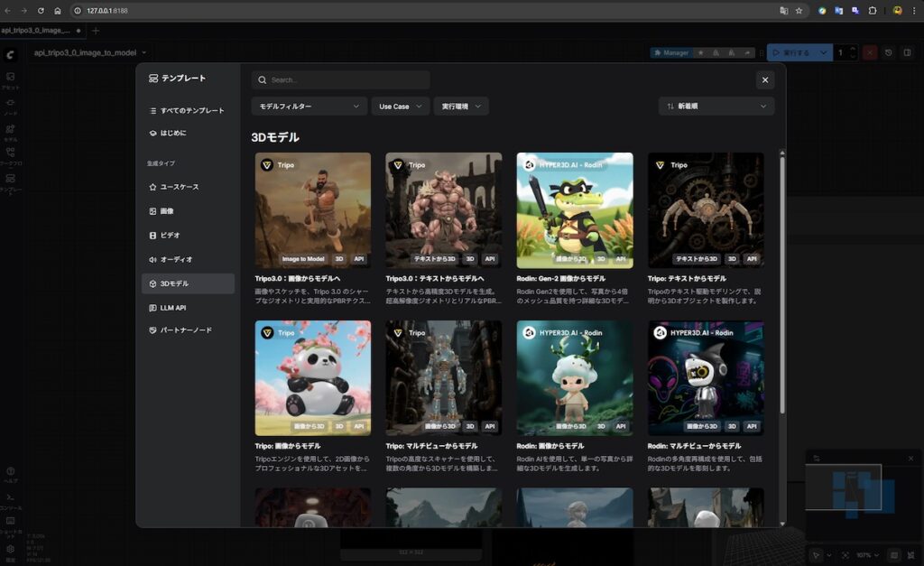Click the browser bookmark star icon

(x=799, y=11)
